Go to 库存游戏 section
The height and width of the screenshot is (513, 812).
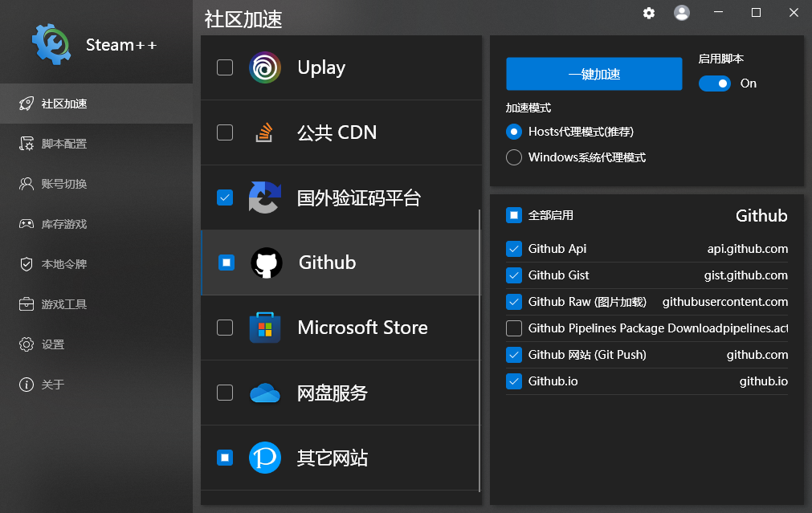(96, 224)
